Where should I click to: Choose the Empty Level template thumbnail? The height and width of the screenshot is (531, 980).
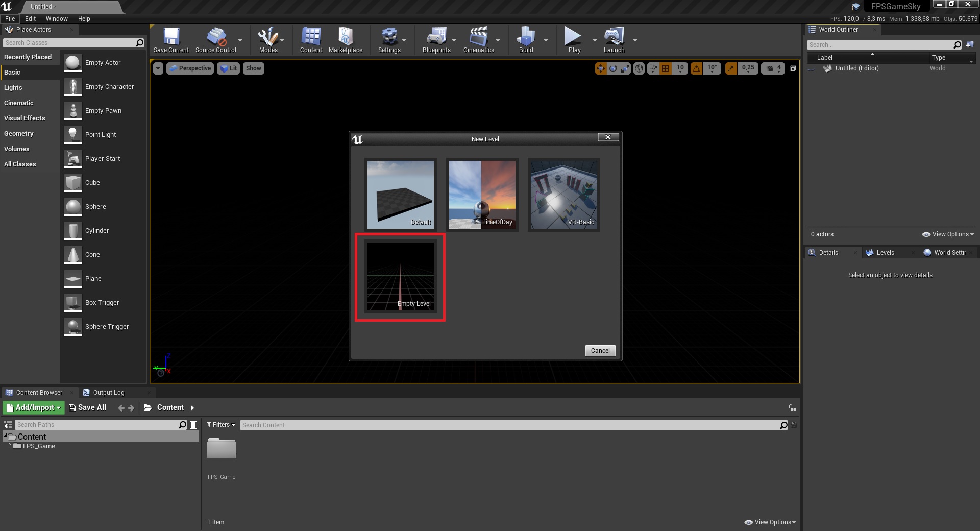coord(400,277)
